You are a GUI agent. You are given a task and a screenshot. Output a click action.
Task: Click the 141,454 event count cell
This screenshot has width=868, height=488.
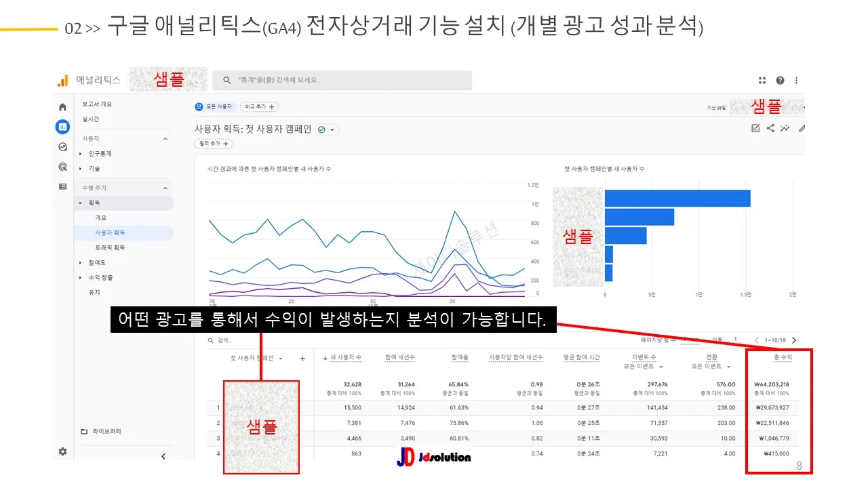658,408
